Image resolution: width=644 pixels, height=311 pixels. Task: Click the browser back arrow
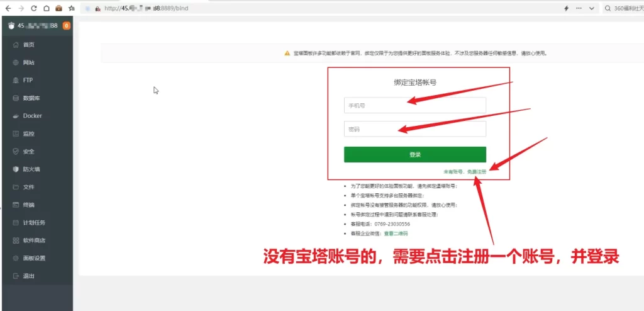coord(8,8)
